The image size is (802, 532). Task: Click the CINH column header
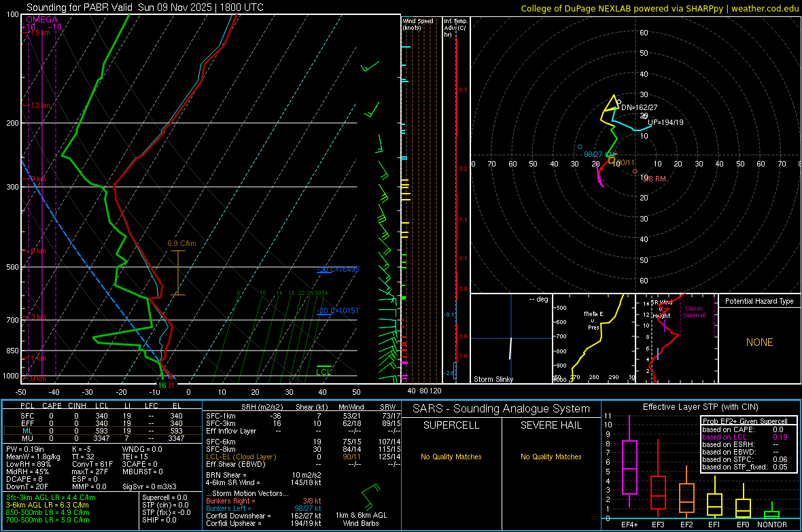click(x=77, y=406)
